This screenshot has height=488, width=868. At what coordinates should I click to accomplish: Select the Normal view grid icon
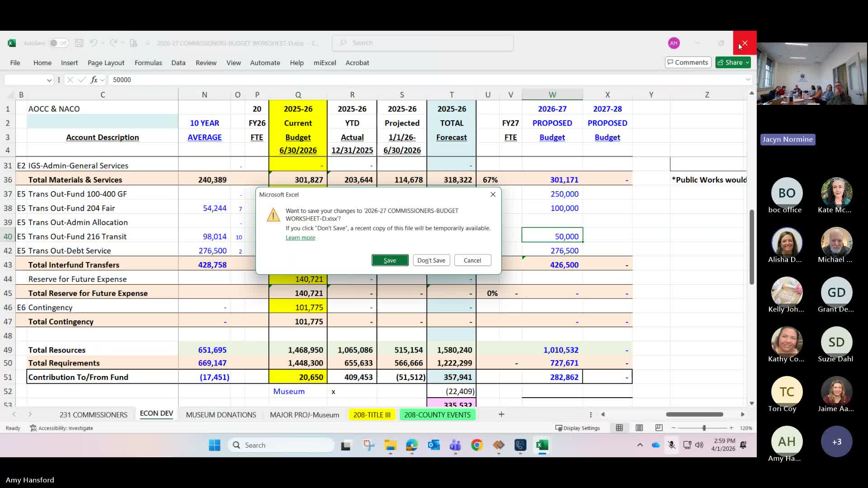coord(619,428)
